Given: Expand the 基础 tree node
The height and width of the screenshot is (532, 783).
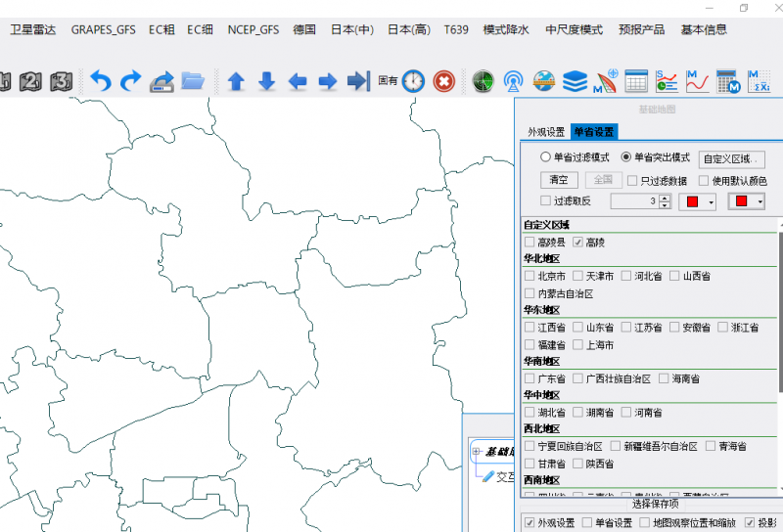Looking at the screenshot, I should coord(477,452).
